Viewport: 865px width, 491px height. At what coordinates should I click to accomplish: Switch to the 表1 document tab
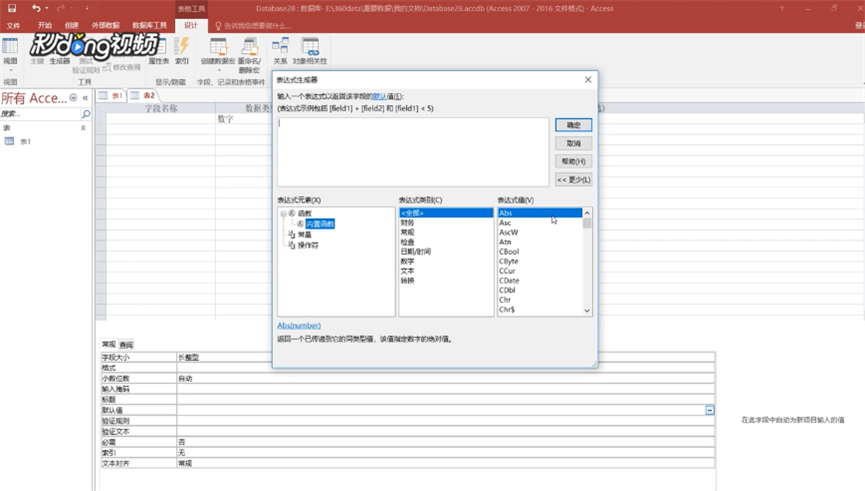point(111,95)
